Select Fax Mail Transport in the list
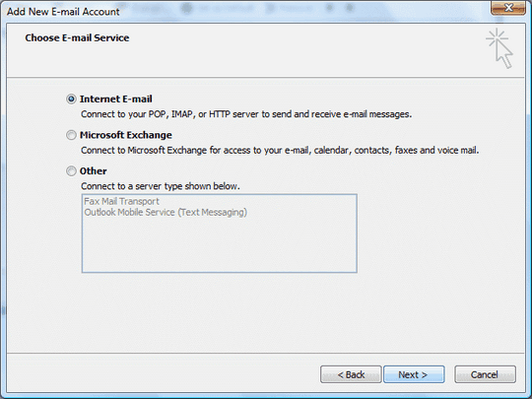Image resolution: width=532 pixels, height=399 pixels. point(121,201)
